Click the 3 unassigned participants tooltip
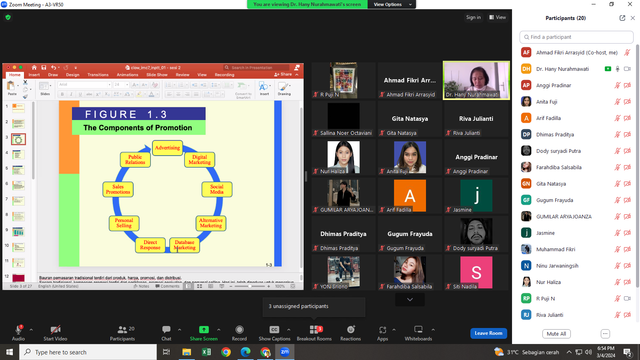This screenshot has height=360, width=640. 314,307
